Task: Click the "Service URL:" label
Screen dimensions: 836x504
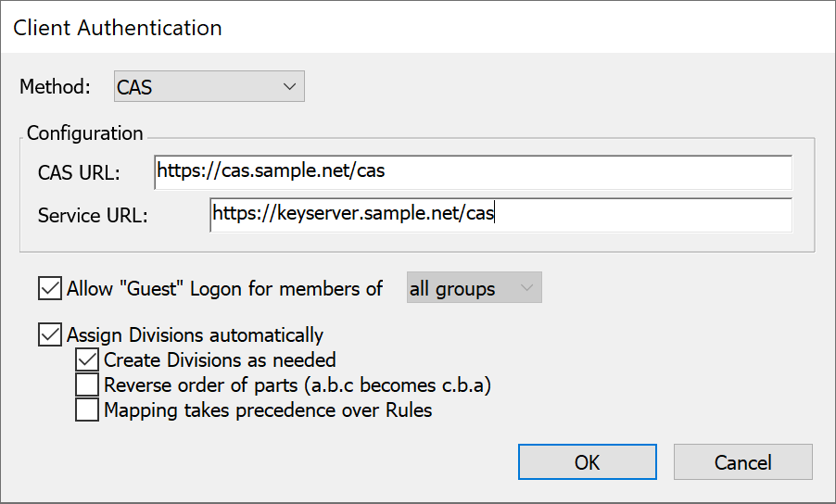Action: (x=93, y=215)
